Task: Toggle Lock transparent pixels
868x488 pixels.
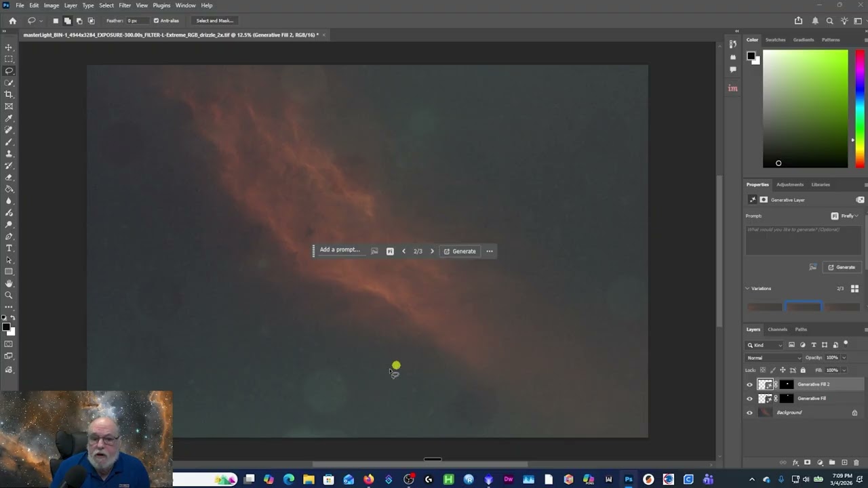Action: click(763, 370)
